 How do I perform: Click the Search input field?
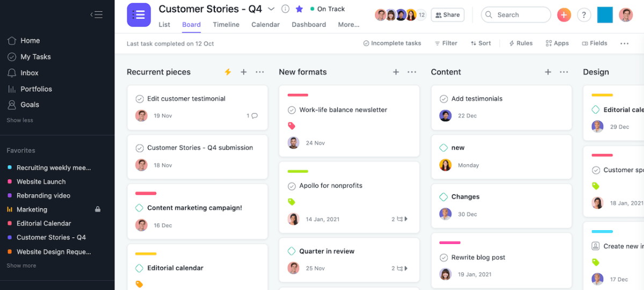(x=516, y=15)
